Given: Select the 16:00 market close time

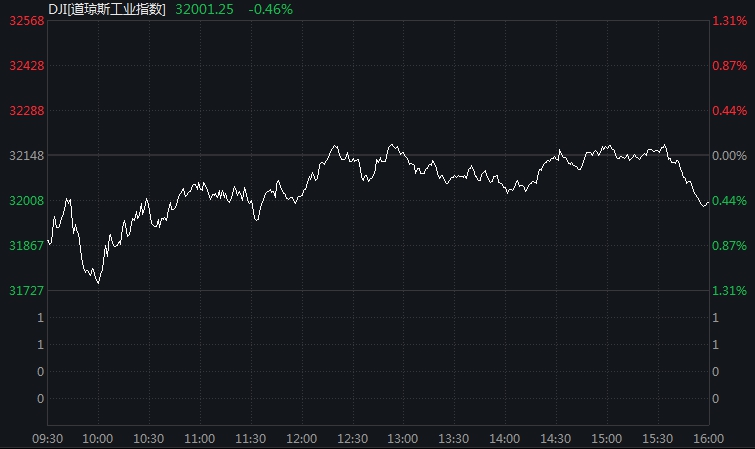Looking at the screenshot, I should click(707, 438).
